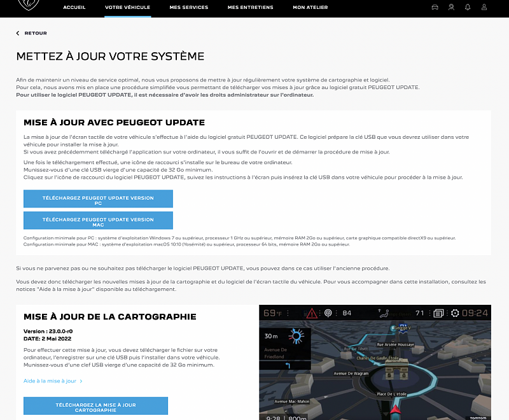
Task: Select the VOTRE VÉHICULE menu item
Action: pyautogui.click(x=128, y=7)
